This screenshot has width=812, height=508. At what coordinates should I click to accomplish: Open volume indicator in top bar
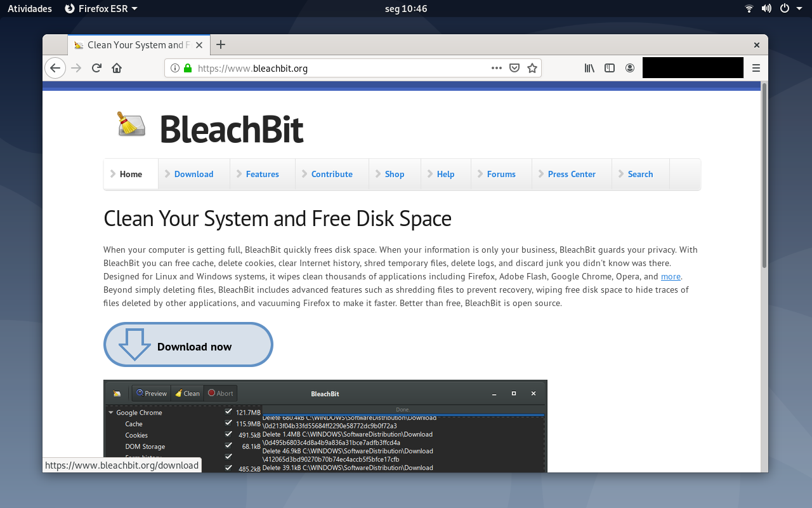[766, 8]
